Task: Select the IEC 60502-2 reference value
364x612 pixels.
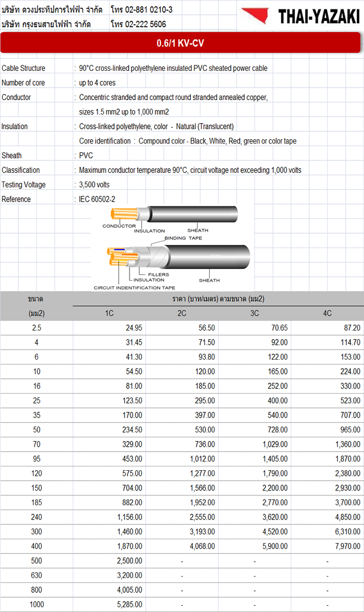Action: 97,199
